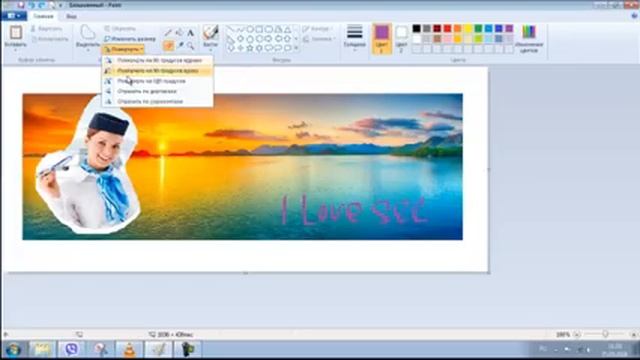The height and width of the screenshot is (360, 640).
Task: Click the zoom out minus button
Action: (x=577, y=335)
